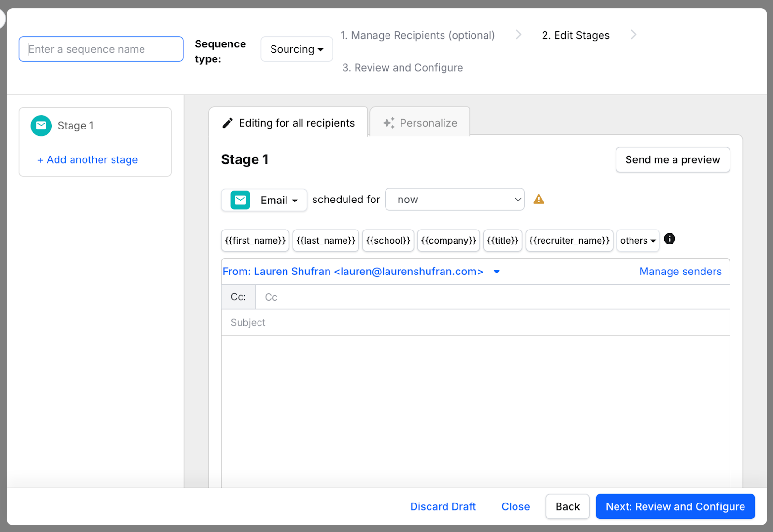The image size is (773, 532).
Task: Click inside the email body editor
Action: point(475,411)
